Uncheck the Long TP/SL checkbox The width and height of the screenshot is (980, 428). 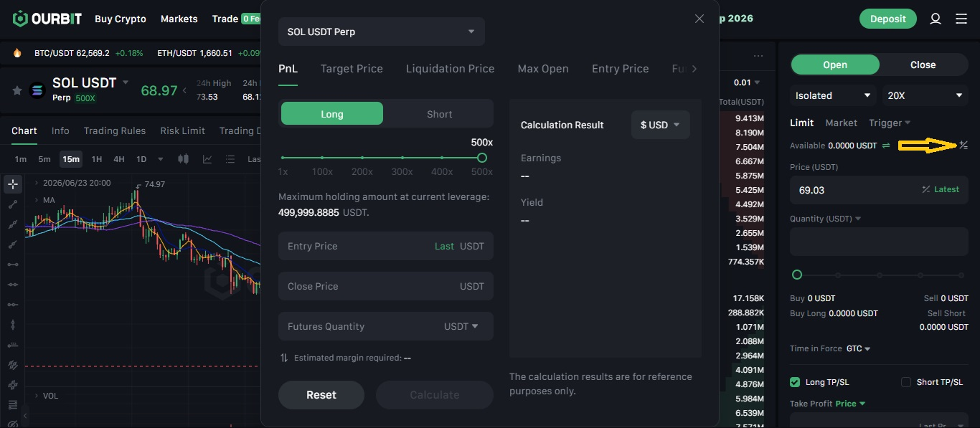point(795,382)
